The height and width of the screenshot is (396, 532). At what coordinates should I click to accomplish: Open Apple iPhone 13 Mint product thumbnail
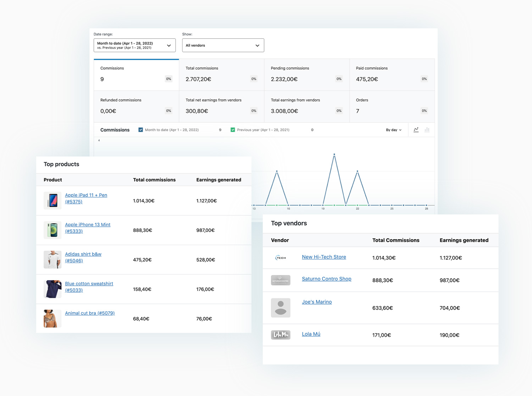tap(52, 230)
